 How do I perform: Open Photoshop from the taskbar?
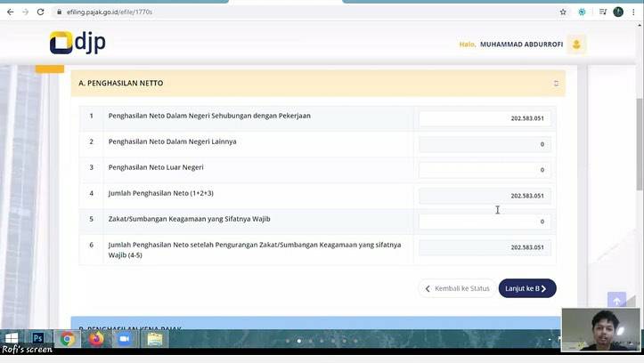[38, 339]
